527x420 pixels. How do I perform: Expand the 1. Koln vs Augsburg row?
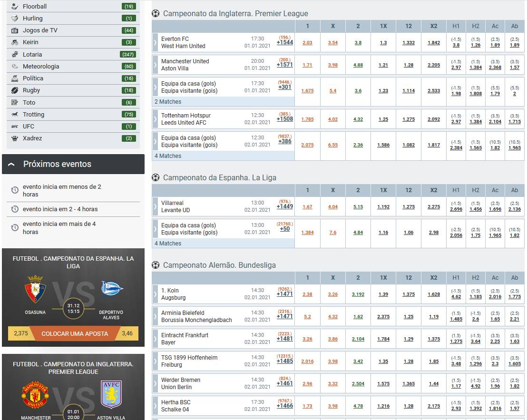(155, 294)
